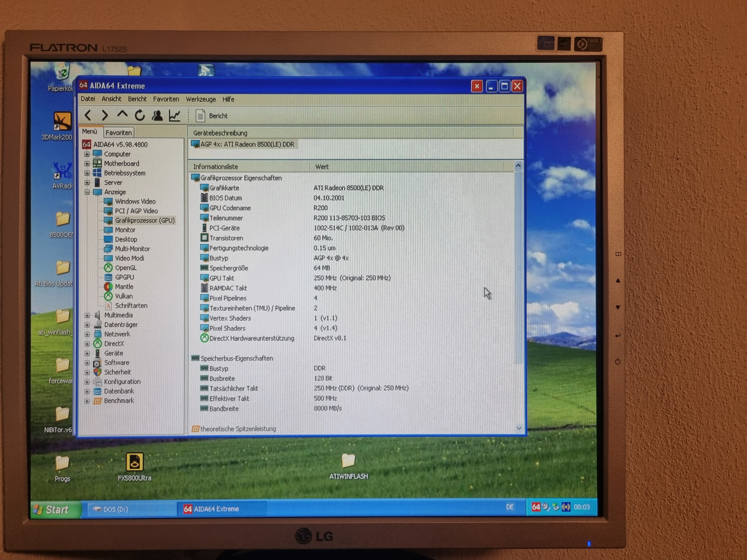The image size is (747, 560).
Task: Click the GPGPU icon in the tree
Action: click(x=108, y=277)
